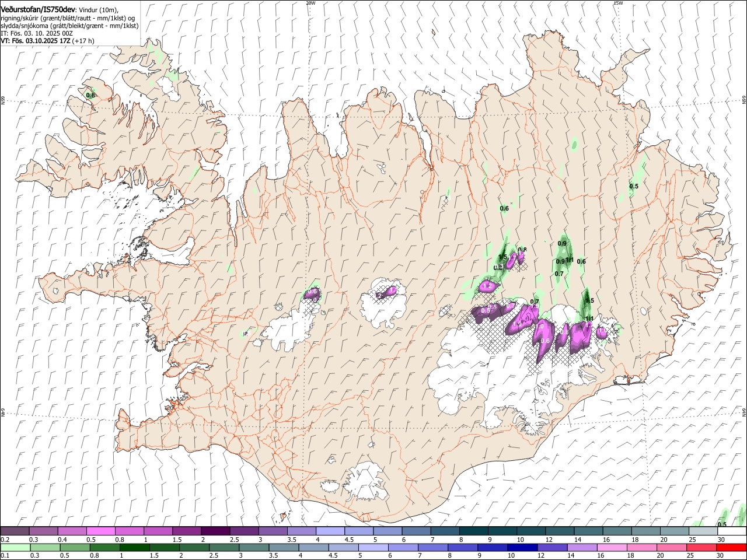Pick the light pink 16 swatch, bottom legend row
747x560 pixels.
[612, 547]
